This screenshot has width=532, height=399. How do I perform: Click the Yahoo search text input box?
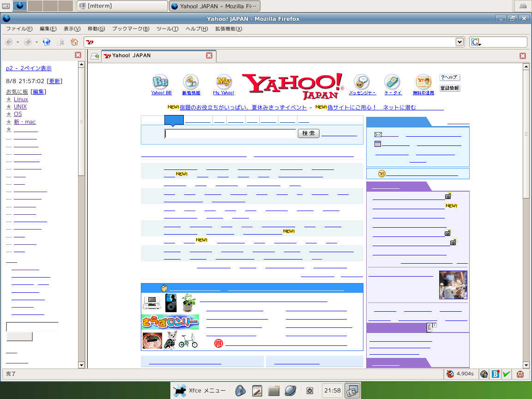(230, 133)
